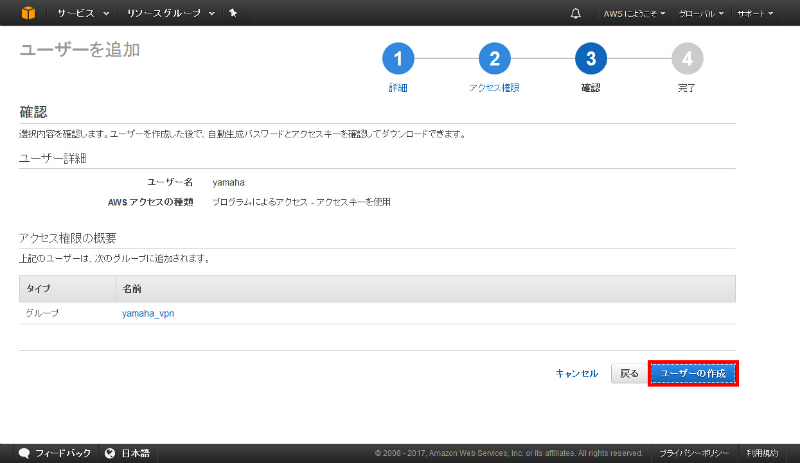
Task: Click the 日本語 language selector
Action: pos(135,453)
